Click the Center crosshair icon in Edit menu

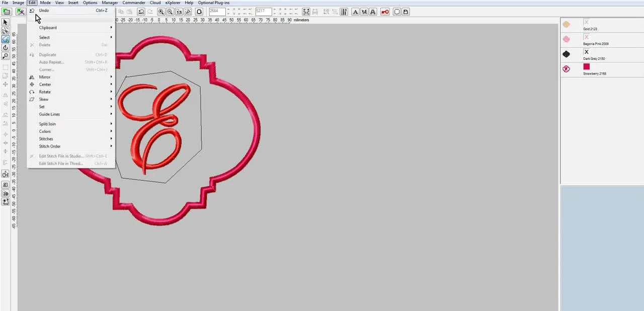pyautogui.click(x=32, y=85)
